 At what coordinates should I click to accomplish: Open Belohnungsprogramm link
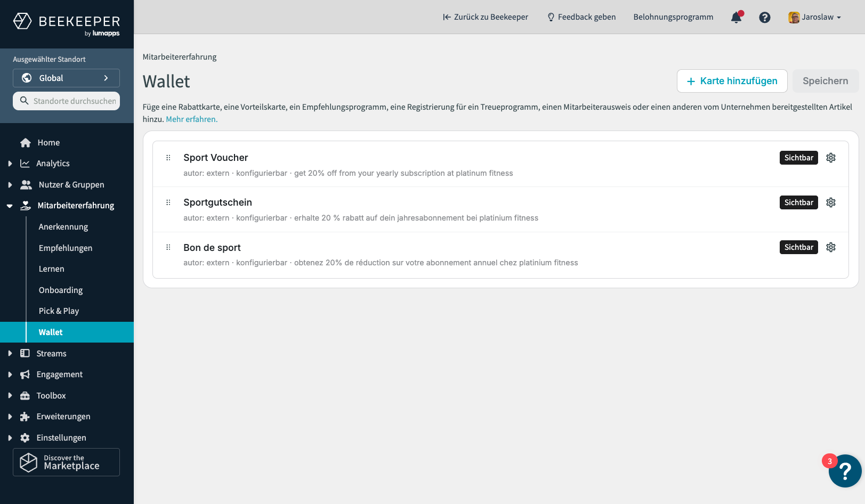[x=673, y=17]
